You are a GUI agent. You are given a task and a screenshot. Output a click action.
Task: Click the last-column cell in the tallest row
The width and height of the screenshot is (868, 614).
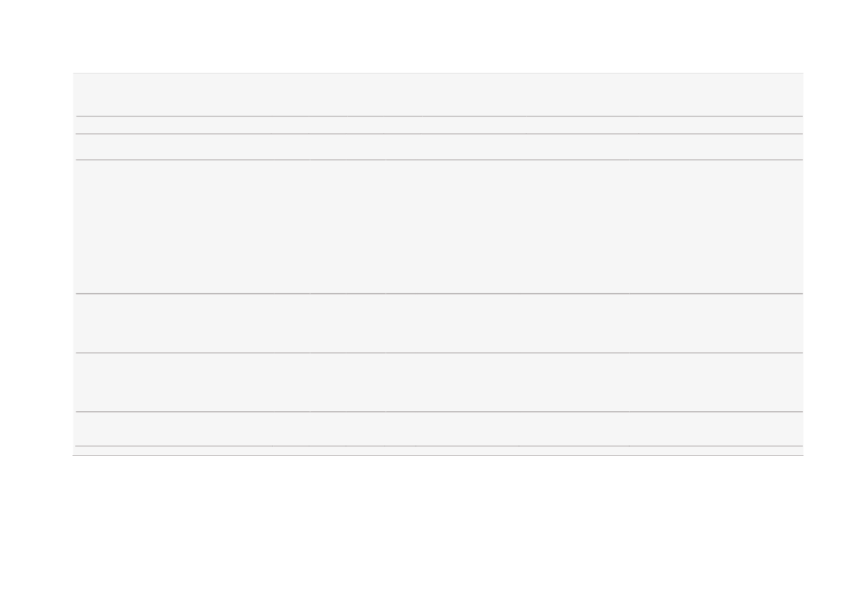[x=716, y=226]
